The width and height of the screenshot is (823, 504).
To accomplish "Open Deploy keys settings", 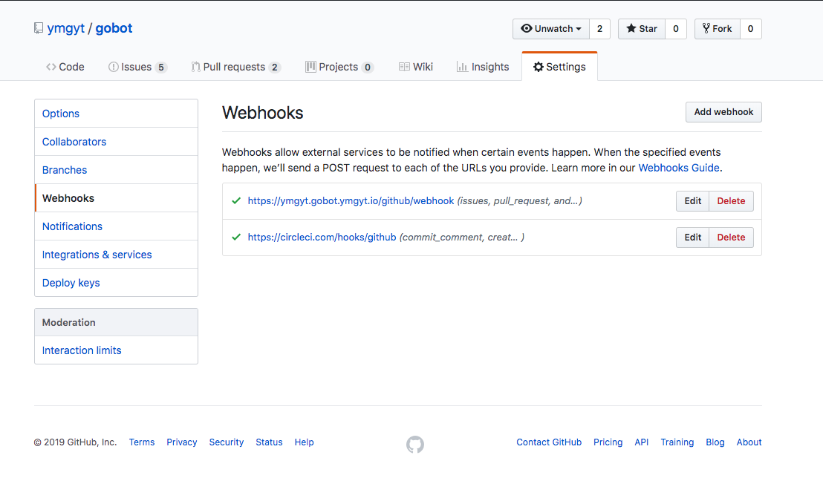I will tap(116, 283).
